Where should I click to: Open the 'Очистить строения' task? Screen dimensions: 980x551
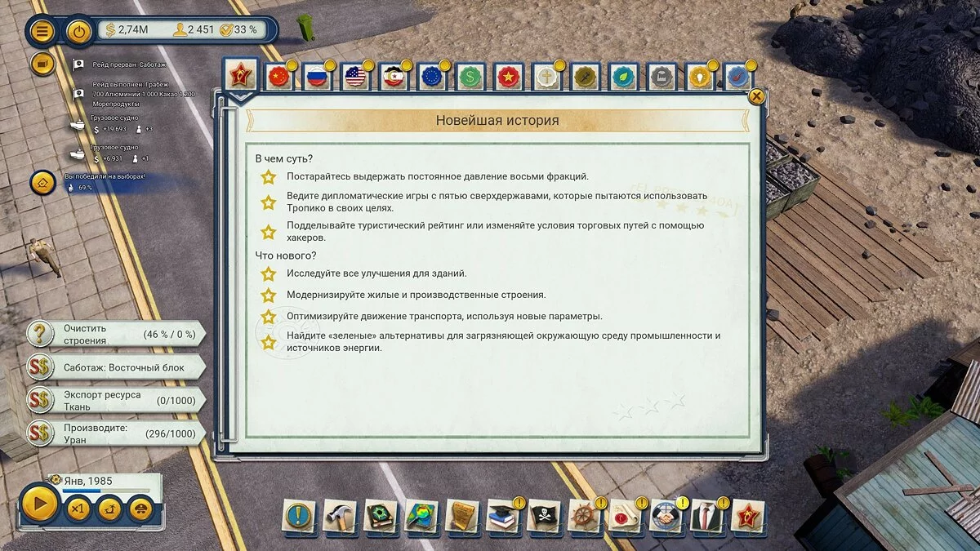116,334
